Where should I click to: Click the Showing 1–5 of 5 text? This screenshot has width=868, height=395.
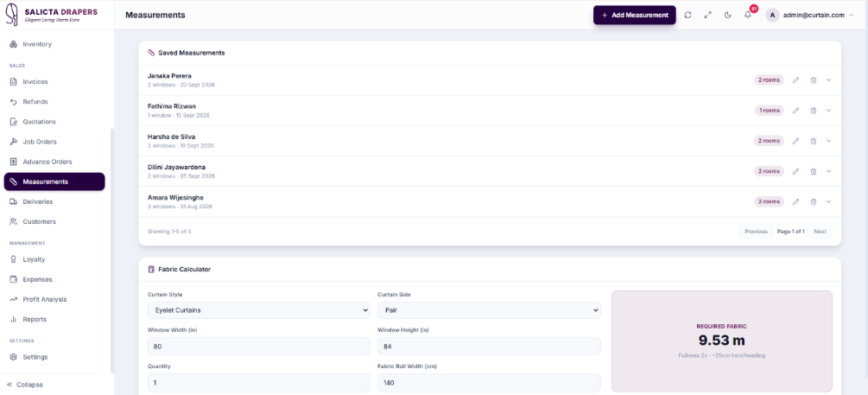[169, 232]
